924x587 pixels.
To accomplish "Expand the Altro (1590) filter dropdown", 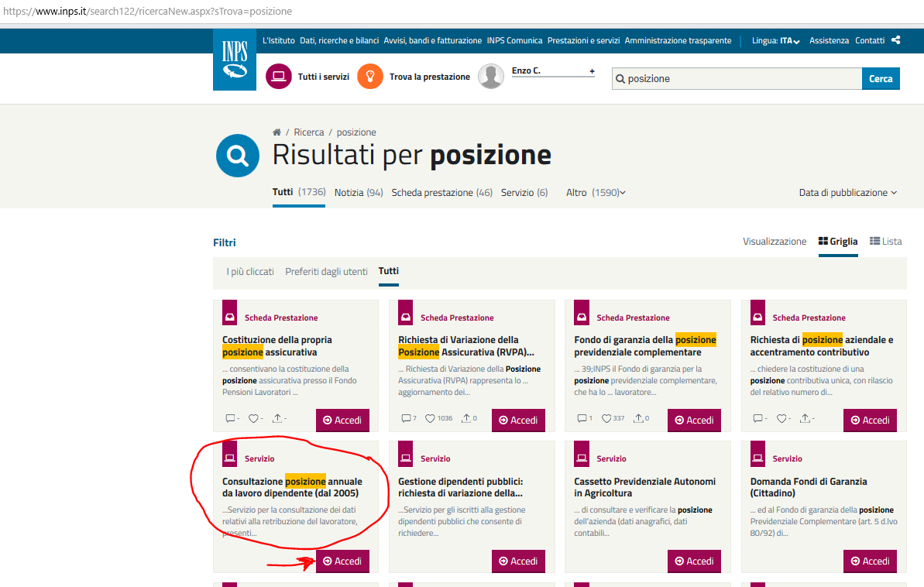I will coord(596,193).
